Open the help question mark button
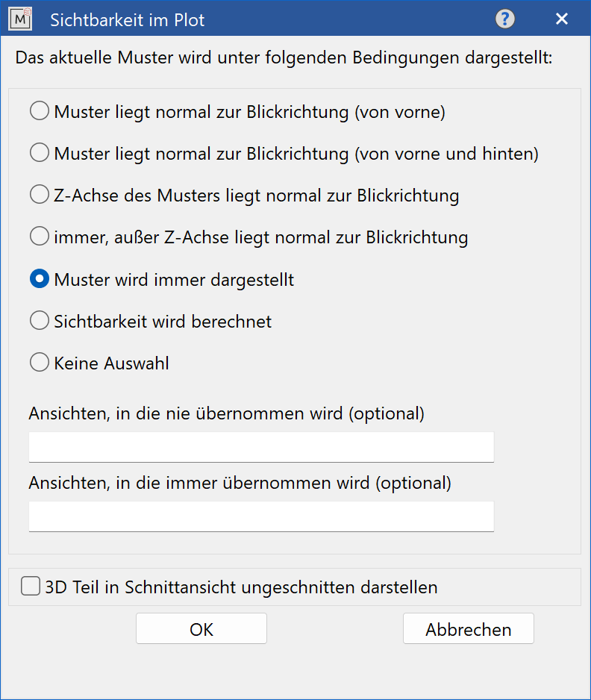The image size is (591, 700). click(505, 19)
